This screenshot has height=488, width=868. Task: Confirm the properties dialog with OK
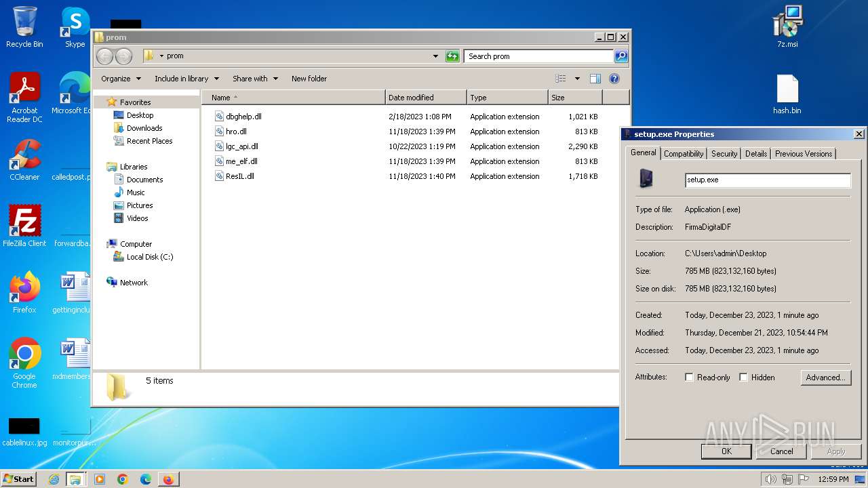click(x=726, y=451)
